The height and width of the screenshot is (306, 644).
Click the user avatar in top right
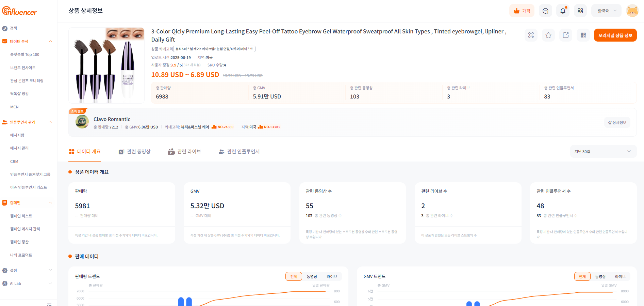[x=632, y=11]
